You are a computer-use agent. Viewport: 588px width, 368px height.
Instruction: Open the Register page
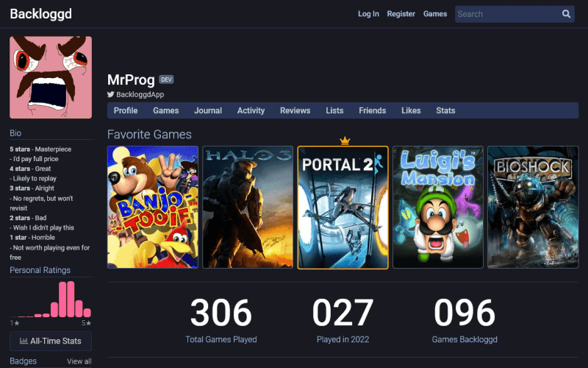pyautogui.click(x=401, y=14)
